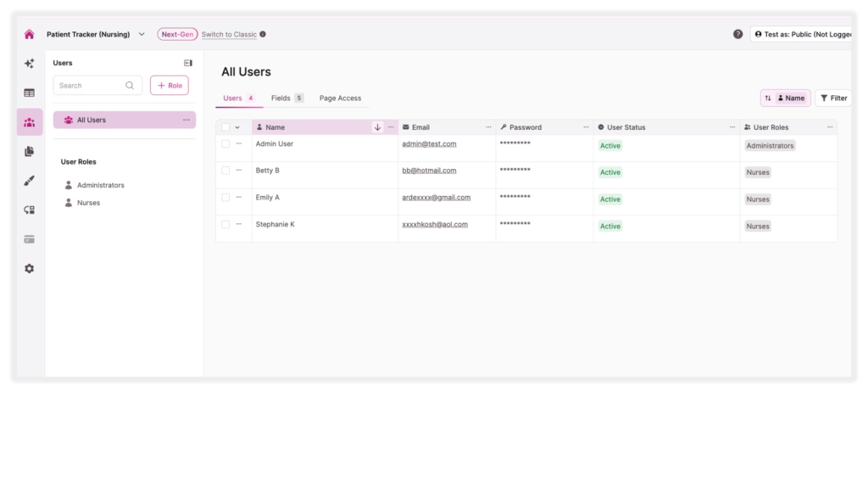Viewport: 868px width, 504px height.
Task: Open the Users panel in the sidebar
Action: click(x=29, y=120)
